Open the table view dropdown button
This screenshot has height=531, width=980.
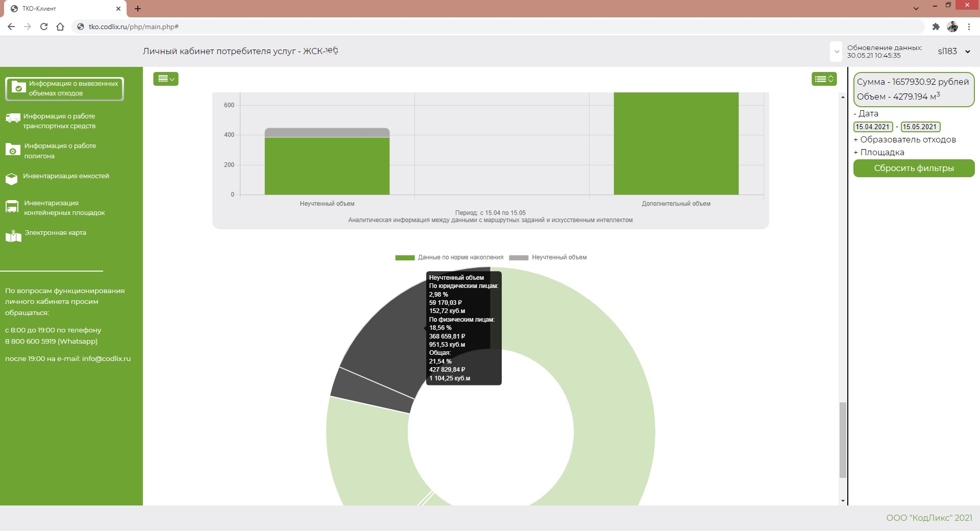(x=166, y=79)
